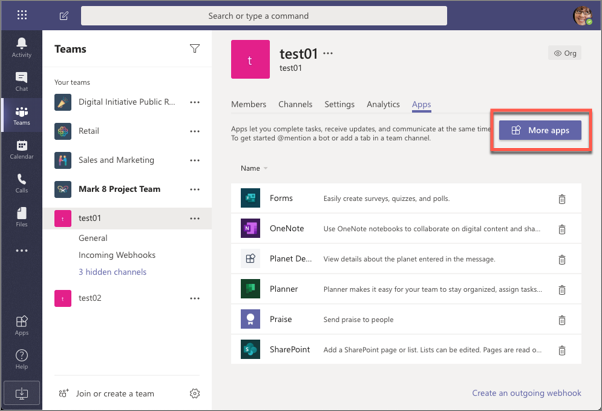Click the More apps button

[x=540, y=130]
